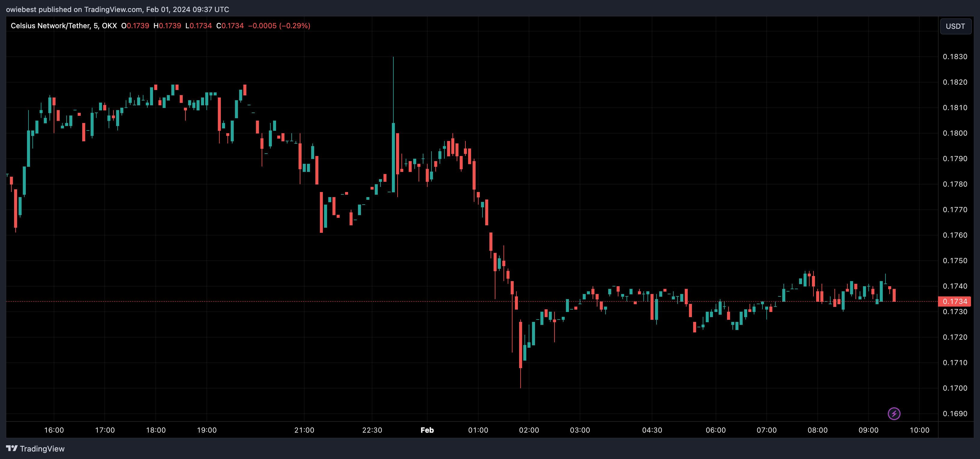This screenshot has height=459, width=980.
Task: Click the 08:00 time axis label
Action: pos(818,430)
